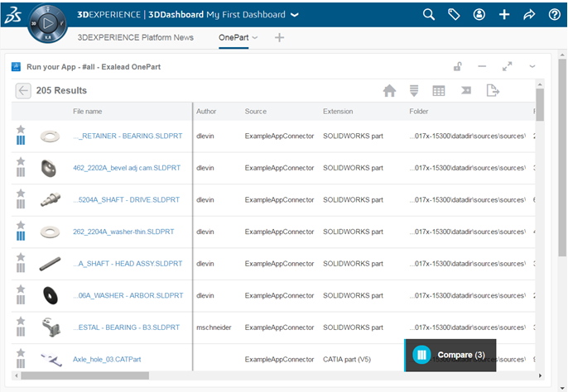Select the OnePart tab

(233, 37)
